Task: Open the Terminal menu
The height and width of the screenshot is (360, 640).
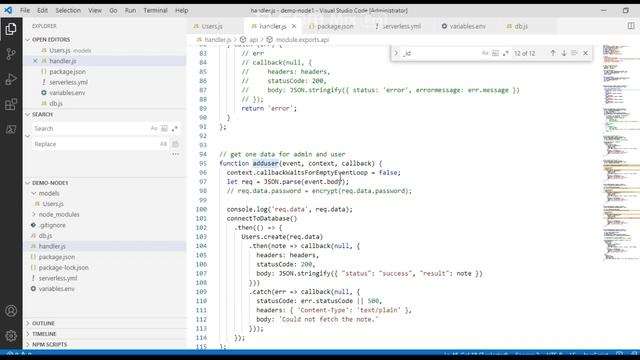Action: click(x=156, y=10)
